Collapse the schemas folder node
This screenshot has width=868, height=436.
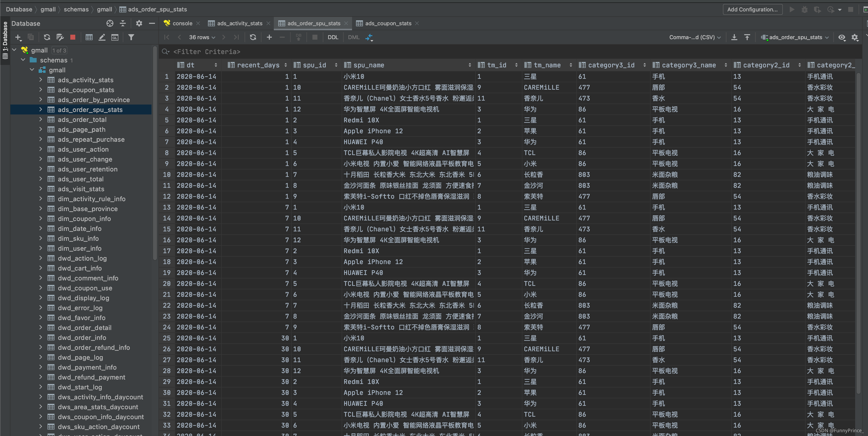[23, 60]
